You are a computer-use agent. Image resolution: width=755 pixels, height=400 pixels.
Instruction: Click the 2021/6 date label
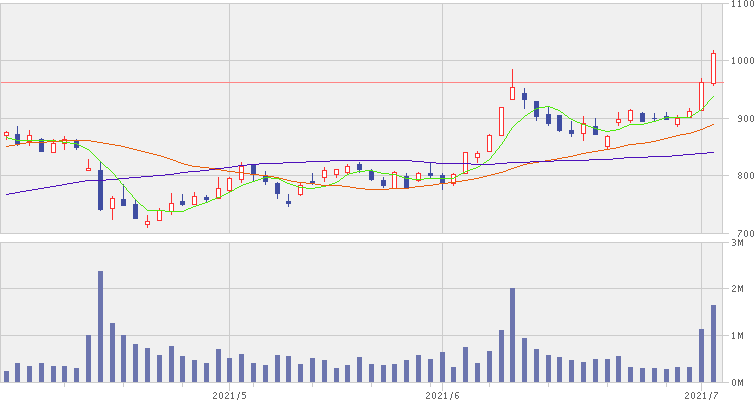(x=443, y=394)
